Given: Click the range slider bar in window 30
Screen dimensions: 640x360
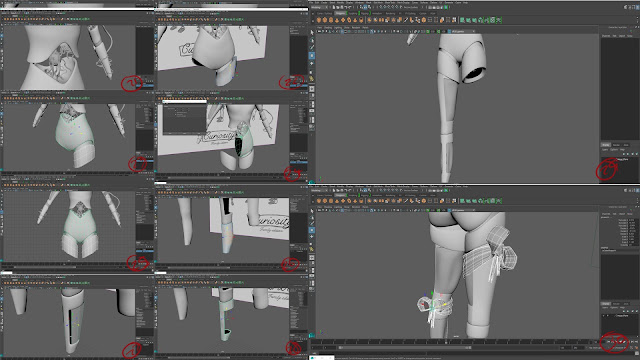Looking at the screenshot, I should 404,348.
